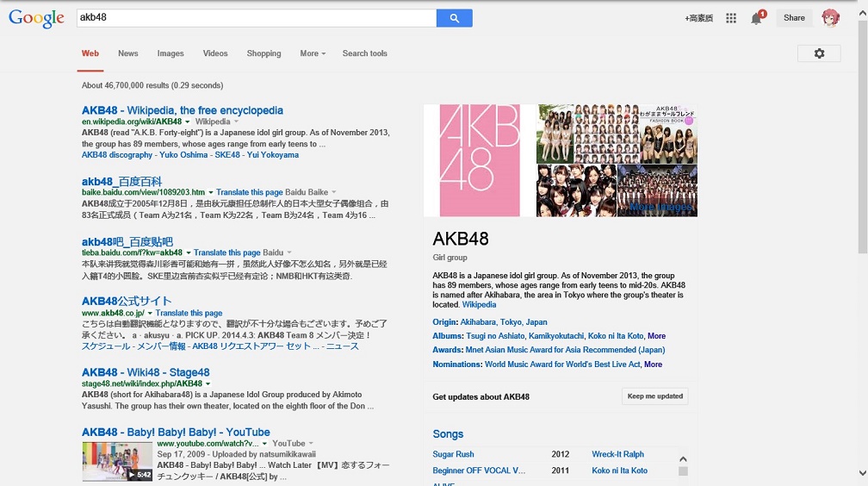Viewport: 868px width, 486px height.
Task: Open the notifications bell
Action: click(756, 18)
